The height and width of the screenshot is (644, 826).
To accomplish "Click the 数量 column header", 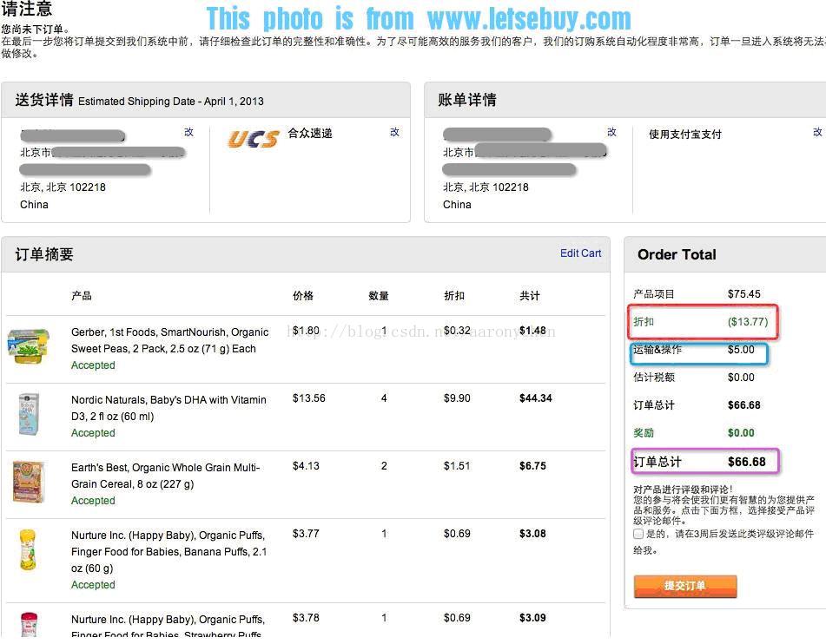I will [379, 295].
